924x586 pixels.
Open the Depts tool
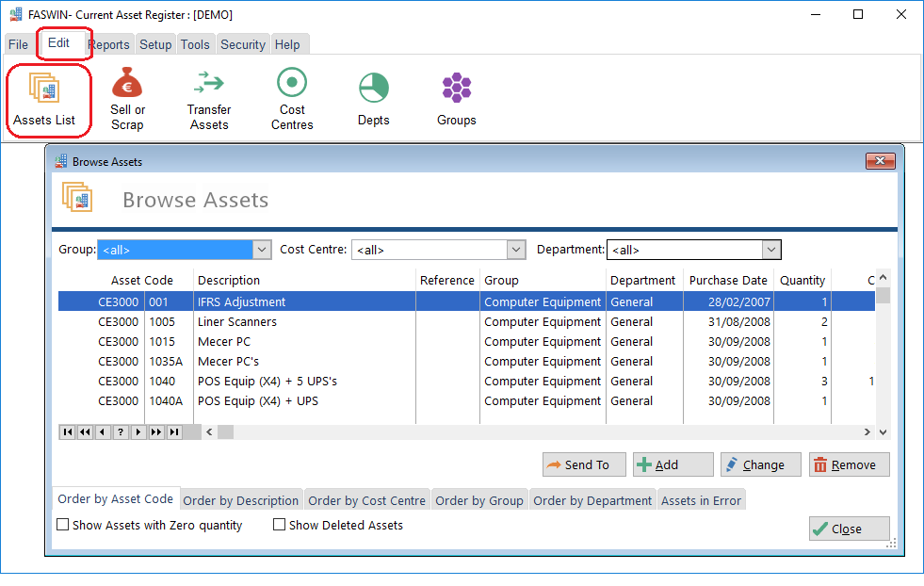tap(374, 99)
